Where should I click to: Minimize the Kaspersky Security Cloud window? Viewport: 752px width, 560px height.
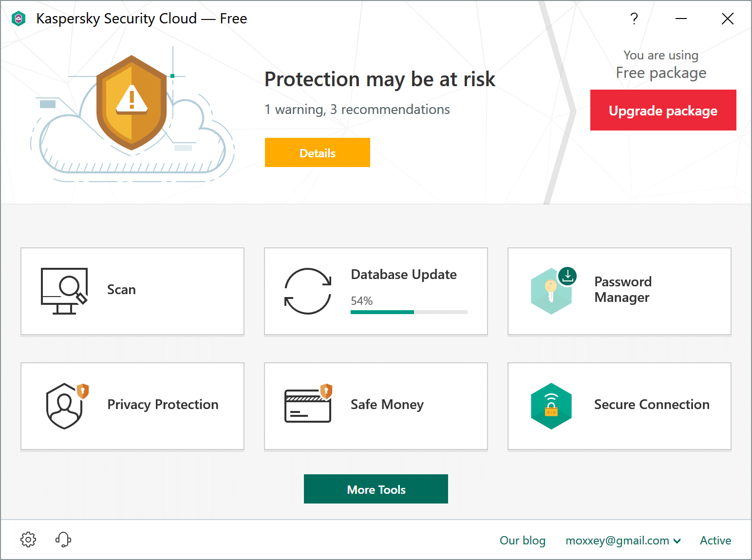(x=681, y=19)
